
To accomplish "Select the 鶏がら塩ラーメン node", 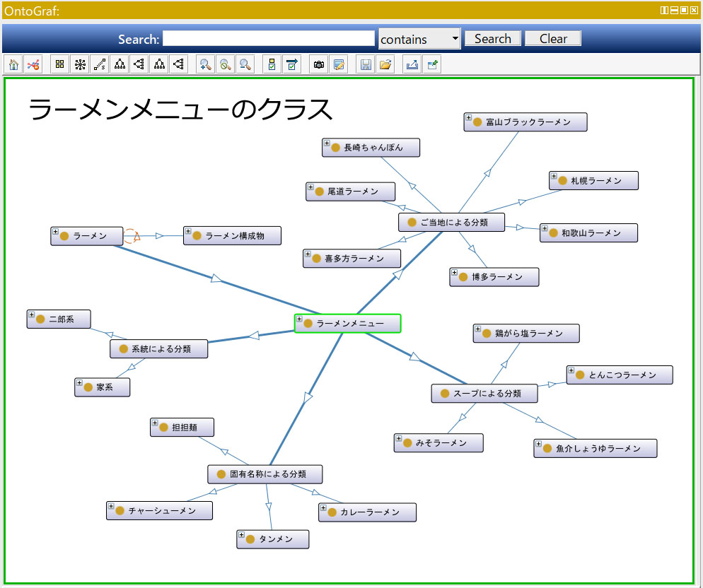I will pyautogui.click(x=526, y=334).
